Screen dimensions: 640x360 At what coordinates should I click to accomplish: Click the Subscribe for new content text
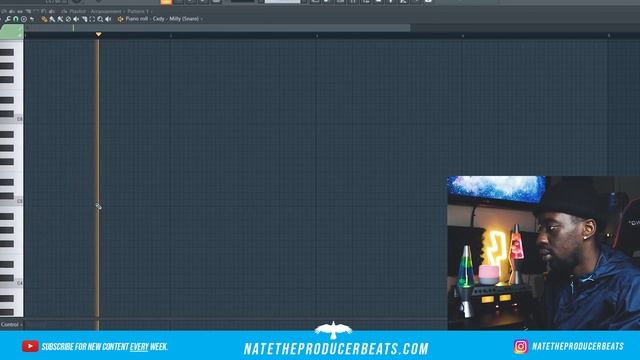pos(104,347)
